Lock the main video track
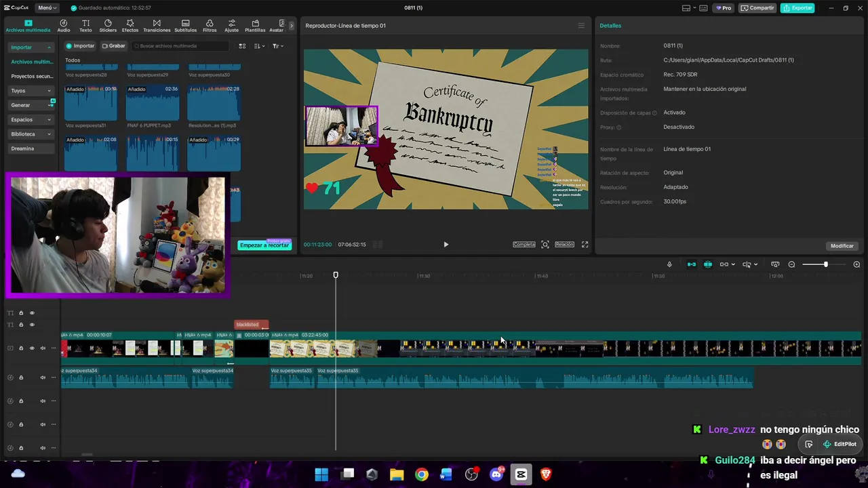This screenshot has height=488, width=868. click(21, 348)
